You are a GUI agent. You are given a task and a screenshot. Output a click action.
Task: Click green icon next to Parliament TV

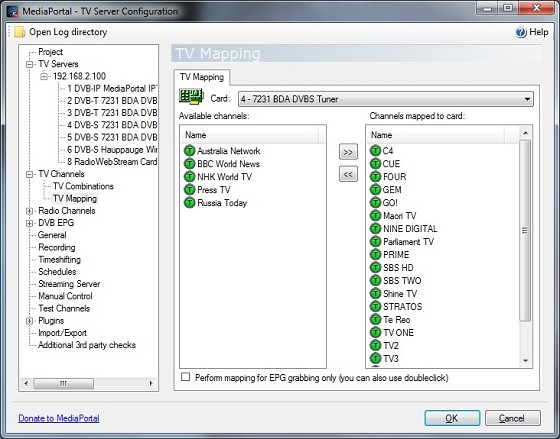pyautogui.click(x=375, y=241)
